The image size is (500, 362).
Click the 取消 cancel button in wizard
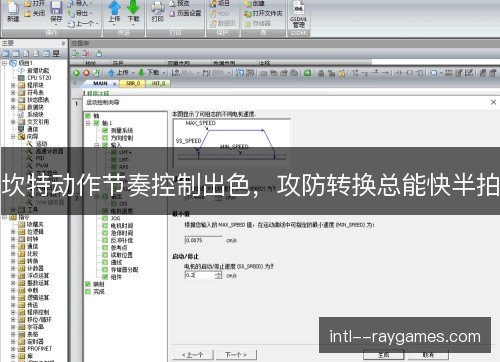pos(428,355)
